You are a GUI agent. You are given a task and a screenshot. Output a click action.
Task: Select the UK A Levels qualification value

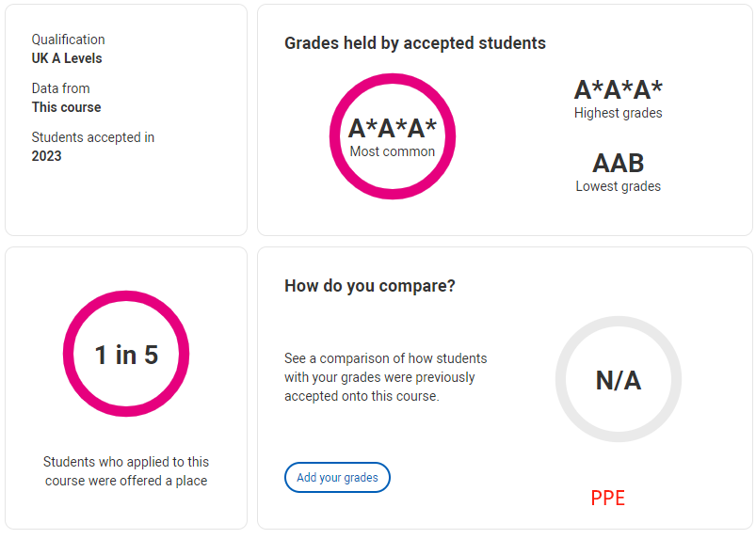67,58
